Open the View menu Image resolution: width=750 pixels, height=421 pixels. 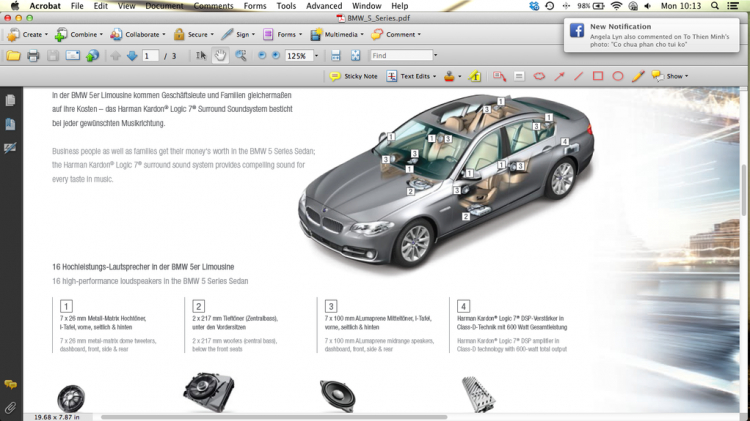pos(127,6)
